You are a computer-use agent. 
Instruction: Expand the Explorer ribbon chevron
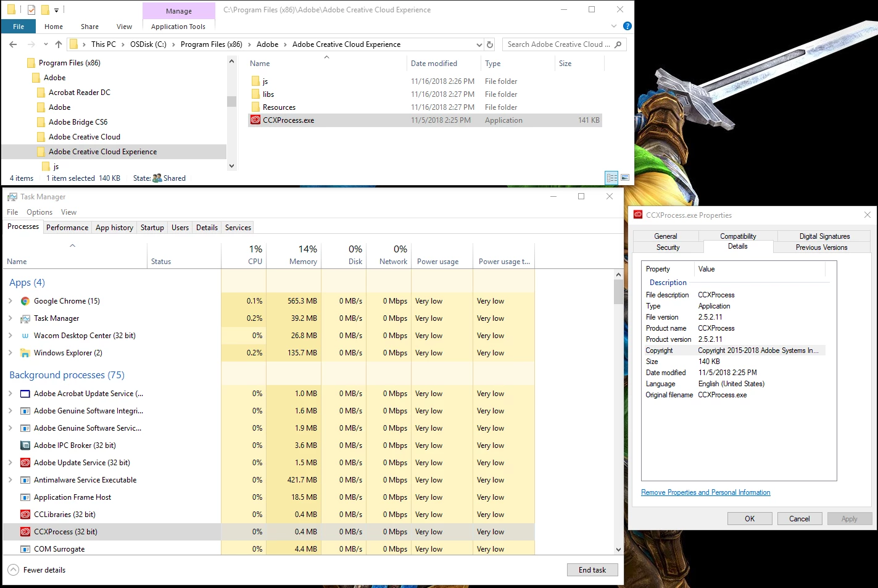[614, 26]
